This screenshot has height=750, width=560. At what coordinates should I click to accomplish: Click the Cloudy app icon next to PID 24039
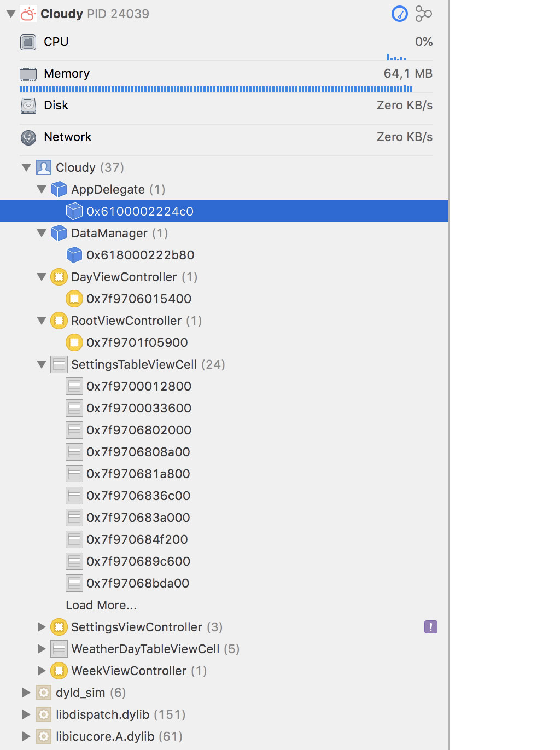(28, 14)
